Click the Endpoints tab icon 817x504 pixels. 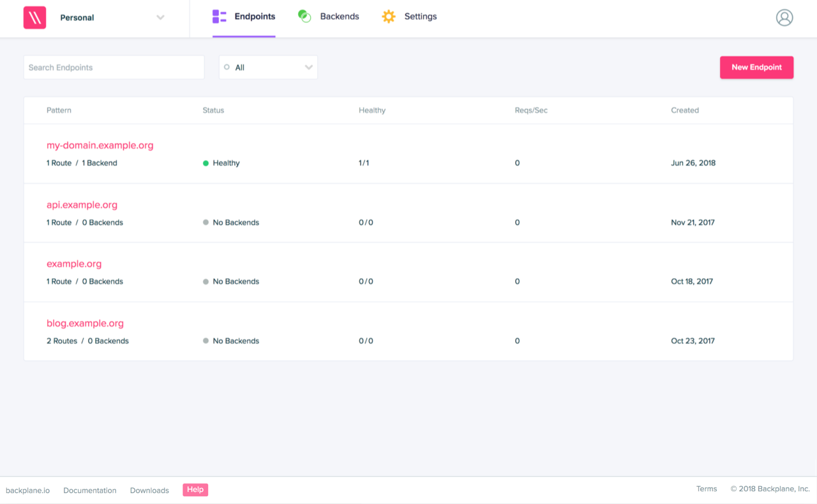coord(219,17)
